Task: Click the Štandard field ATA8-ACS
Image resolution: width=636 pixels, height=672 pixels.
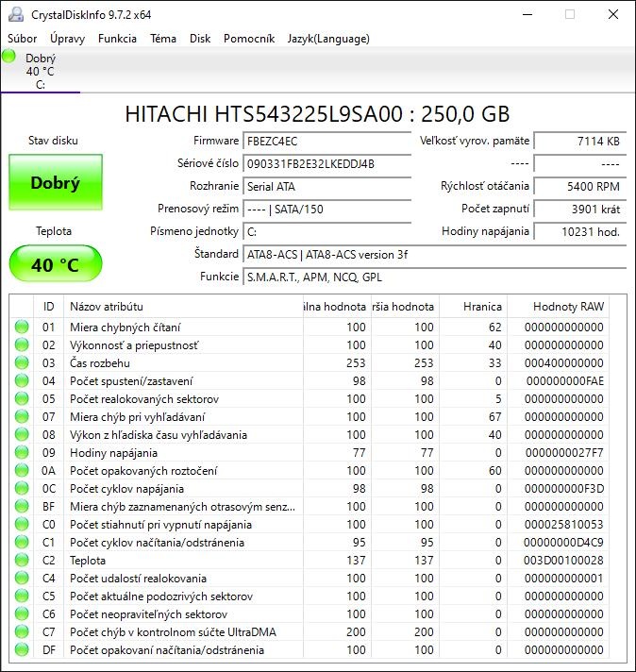Action: [x=435, y=254]
